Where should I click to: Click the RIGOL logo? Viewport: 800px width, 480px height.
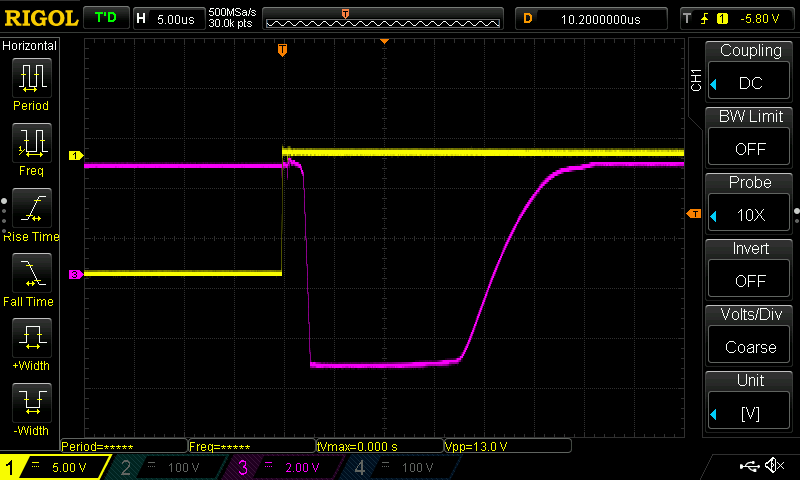click(41, 19)
